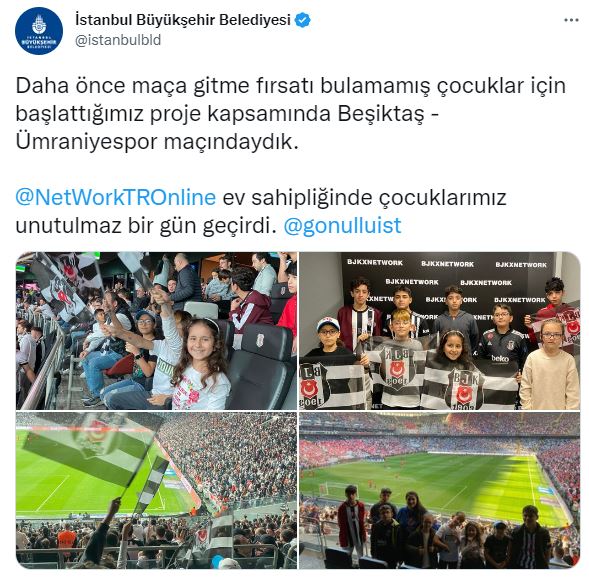Open the @istanbulbld handle link

point(118,40)
